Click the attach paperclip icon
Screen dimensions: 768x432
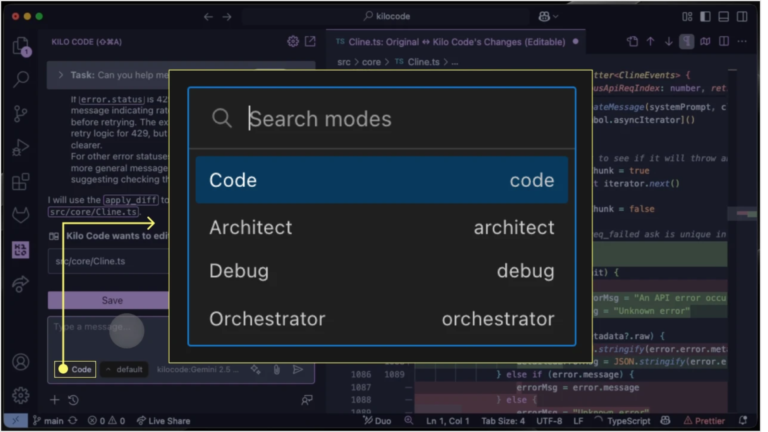(x=277, y=370)
